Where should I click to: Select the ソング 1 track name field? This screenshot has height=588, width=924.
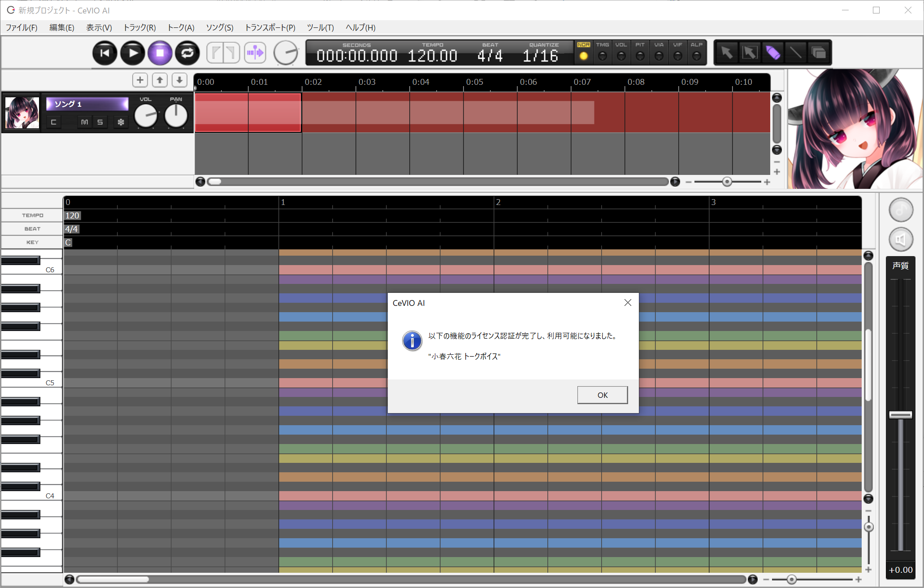point(87,104)
